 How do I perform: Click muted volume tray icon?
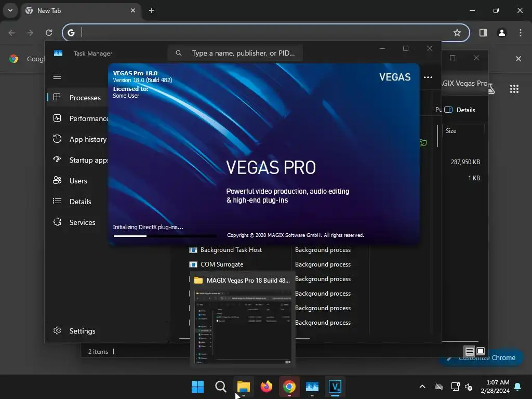pyautogui.click(x=469, y=387)
